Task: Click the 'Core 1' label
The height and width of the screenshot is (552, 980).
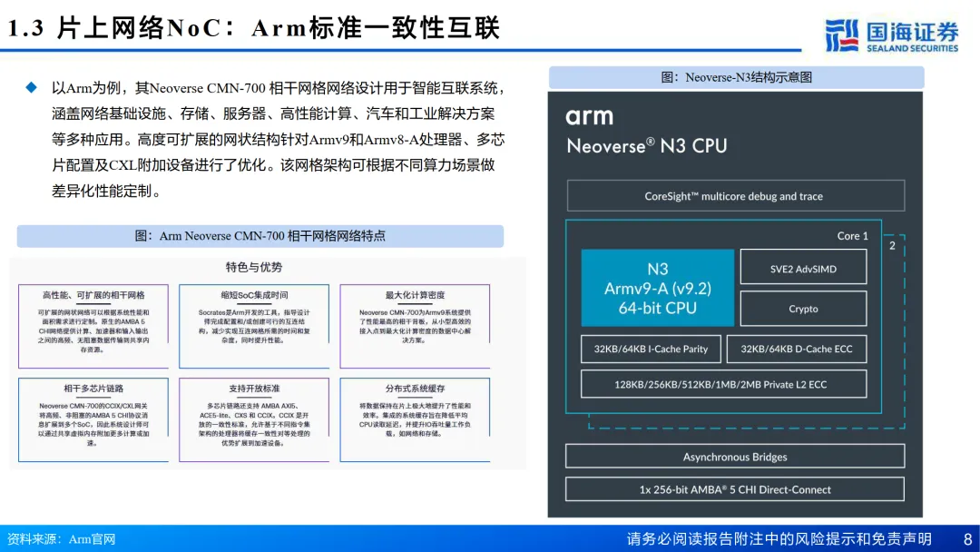Action: click(x=852, y=236)
